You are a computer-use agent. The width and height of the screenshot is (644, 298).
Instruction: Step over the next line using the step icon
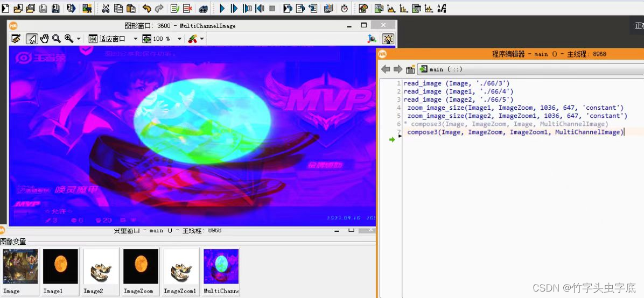click(x=235, y=8)
